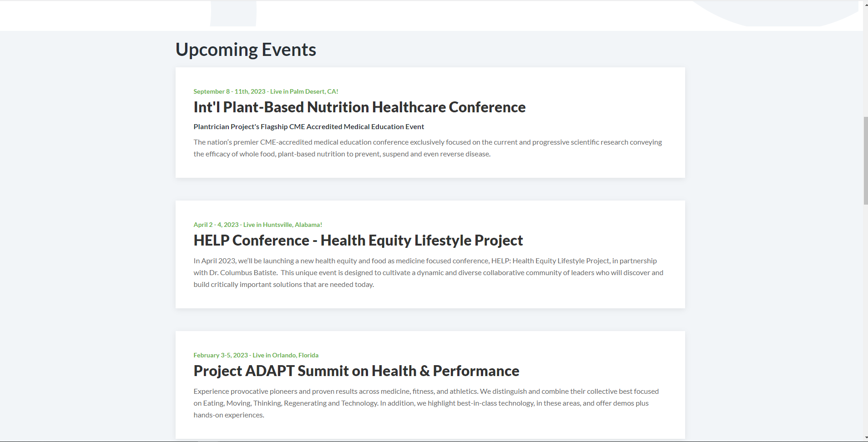This screenshot has height=442, width=868.
Task: Select the Plantrician Project's Flagship CME subtitle
Action: click(308, 127)
